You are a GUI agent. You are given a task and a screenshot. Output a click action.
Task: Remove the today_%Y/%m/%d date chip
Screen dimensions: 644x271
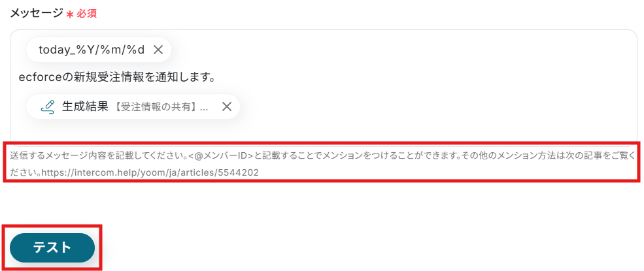[x=158, y=50]
